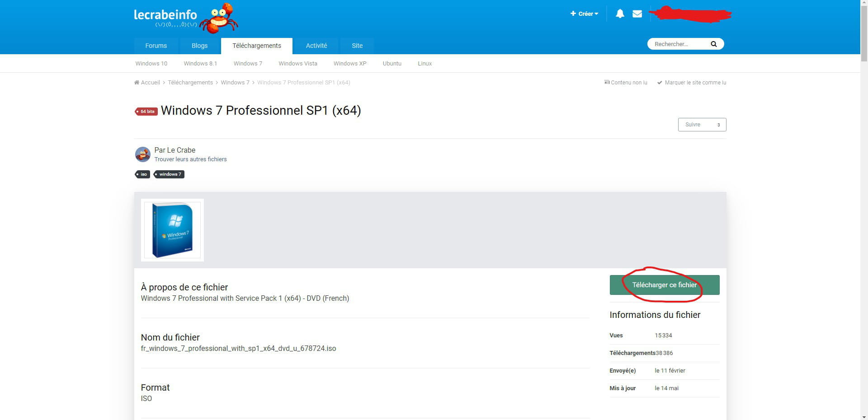The height and width of the screenshot is (420, 868).
Task: Open Contenu non lu link
Action: point(626,83)
